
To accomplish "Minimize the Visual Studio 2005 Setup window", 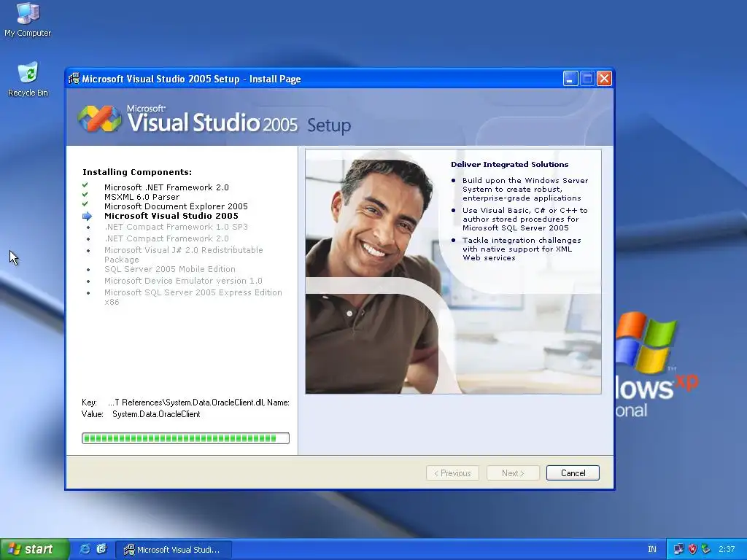I will click(x=570, y=79).
